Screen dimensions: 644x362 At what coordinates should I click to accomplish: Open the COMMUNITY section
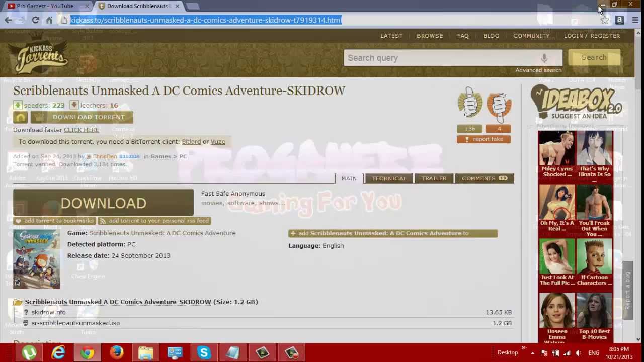pyautogui.click(x=531, y=36)
